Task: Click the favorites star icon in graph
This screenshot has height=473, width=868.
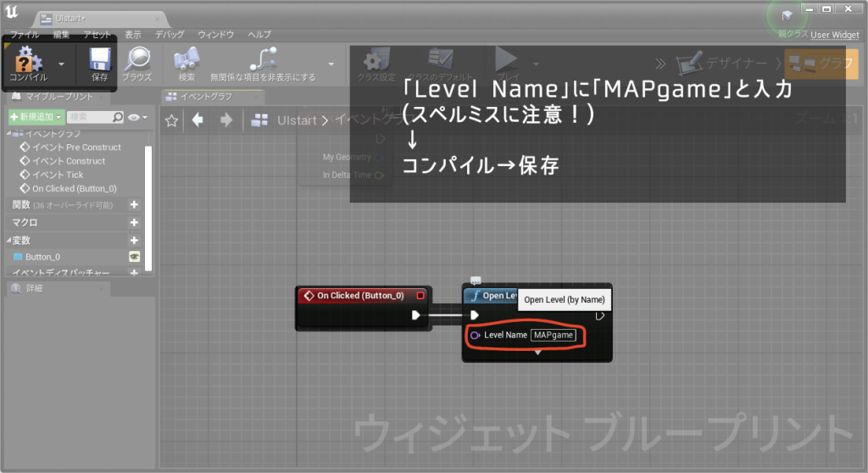Action: point(171,120)
